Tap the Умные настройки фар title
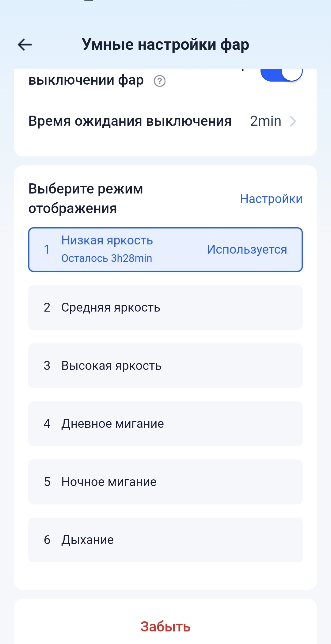 (165, 45)
